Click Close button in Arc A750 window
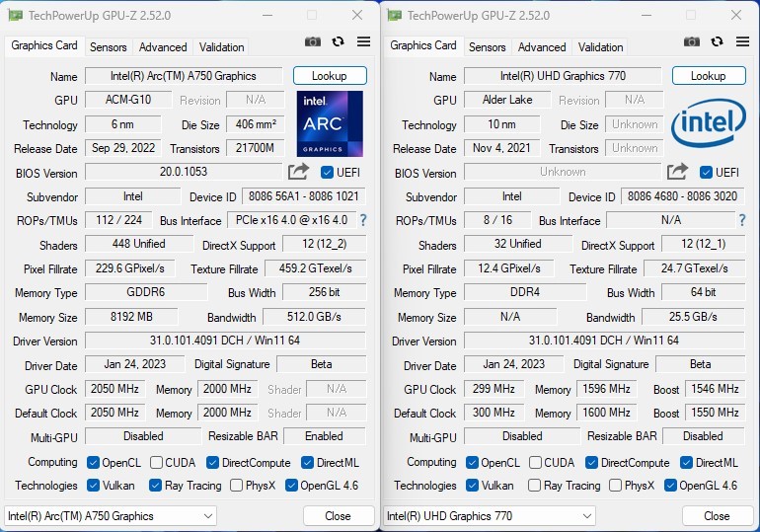This screenshot has width=760, height=532. coord(339,516)
